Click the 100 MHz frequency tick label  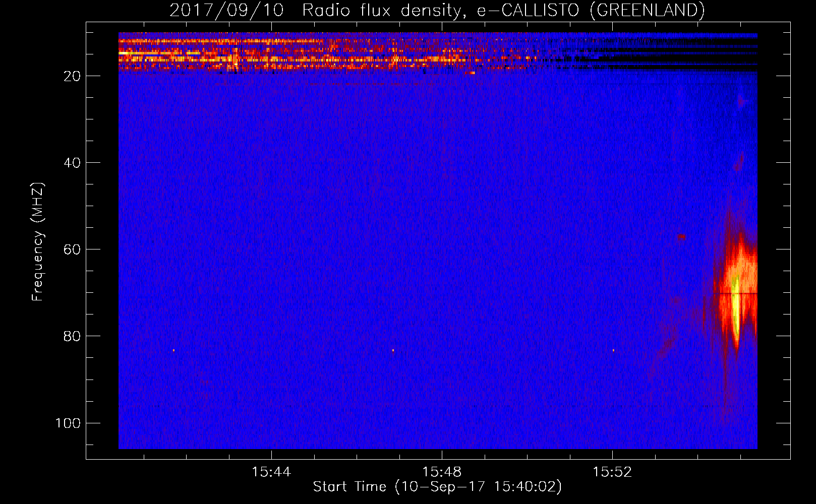[68, 423]
